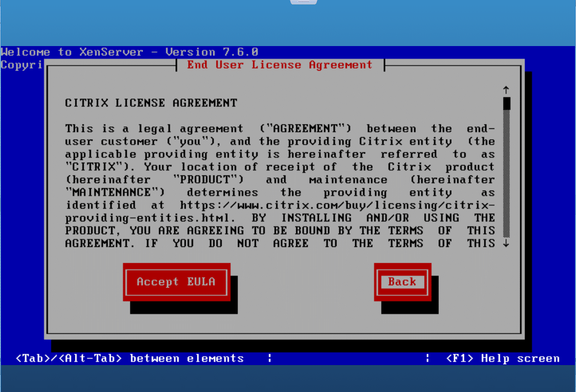The image size is (576, 392).
Task: Click the "<Tab>/<Alt-Tab> between elements" hint
Action: click(x=130, y=358)
